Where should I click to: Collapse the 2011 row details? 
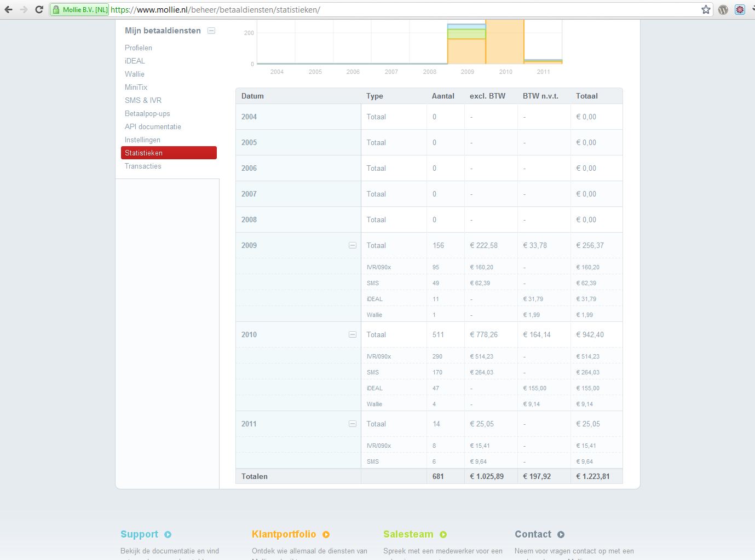click(x=353, y=424)
